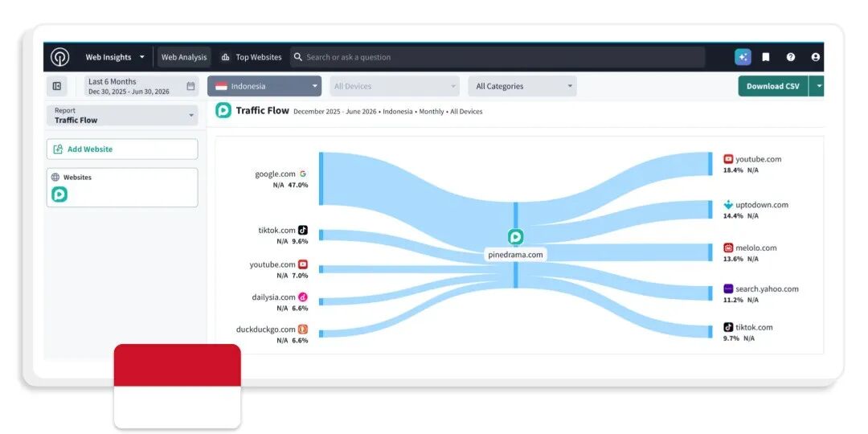Open the help question mark icon

[791, 57]
